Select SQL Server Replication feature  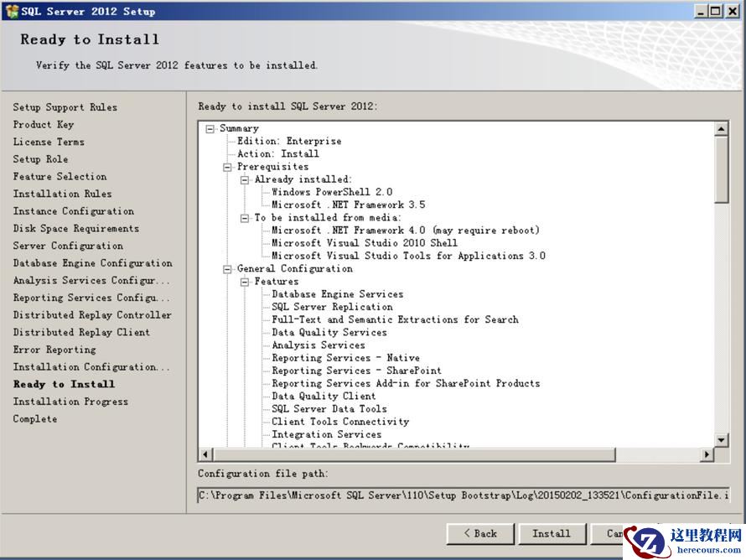click(332, 307)
